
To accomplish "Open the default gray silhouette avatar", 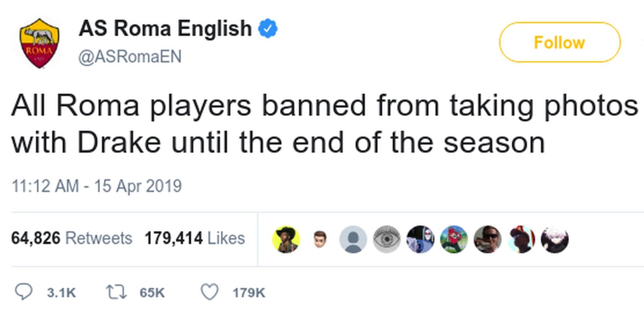I will [x=353, y=239].
